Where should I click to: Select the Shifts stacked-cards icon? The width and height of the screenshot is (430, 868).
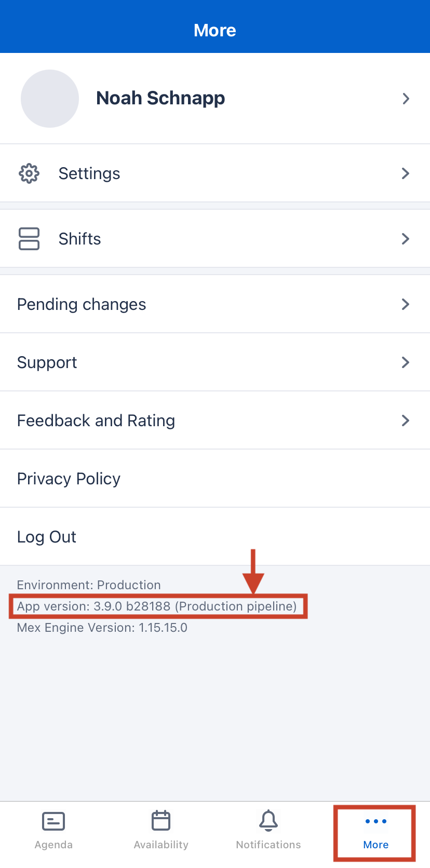(x=29, y=239)
